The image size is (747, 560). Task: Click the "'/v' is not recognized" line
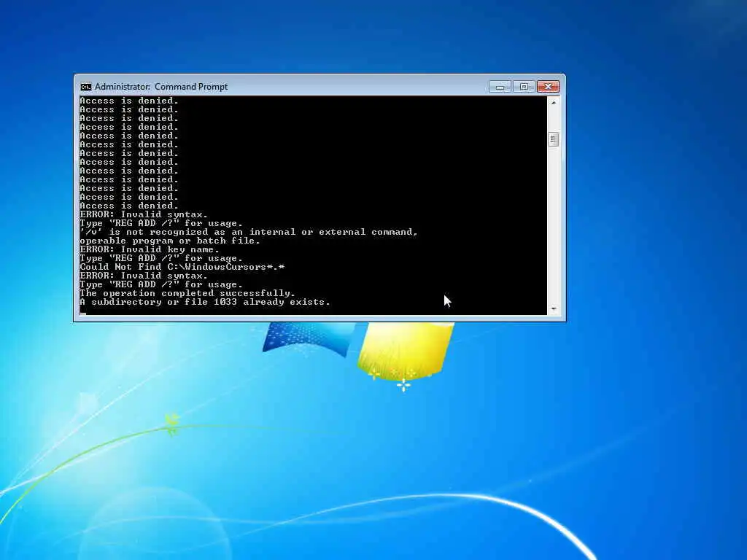click(249, 232)
